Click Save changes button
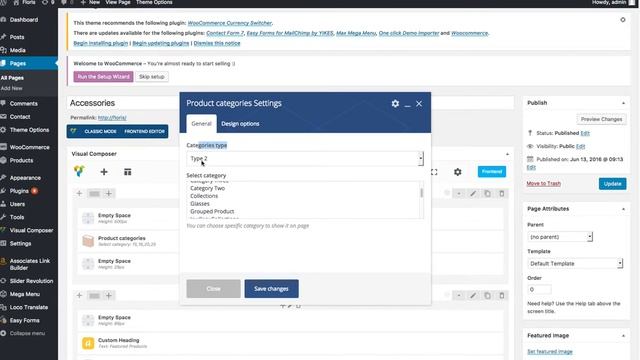640x360 pixels. (x=271, y=289)
